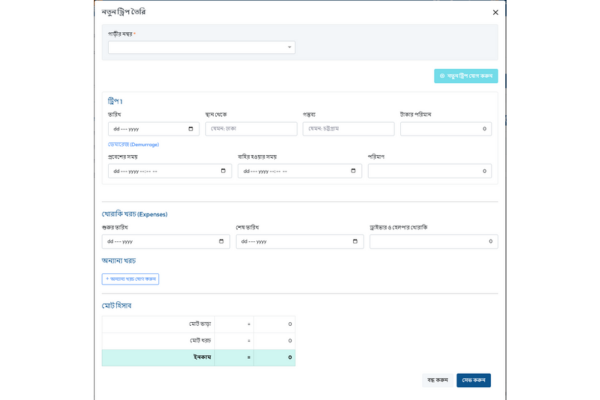Click the add other expense button
The width and height of the screenshot is (600, 400).
[x=130, y=279]
